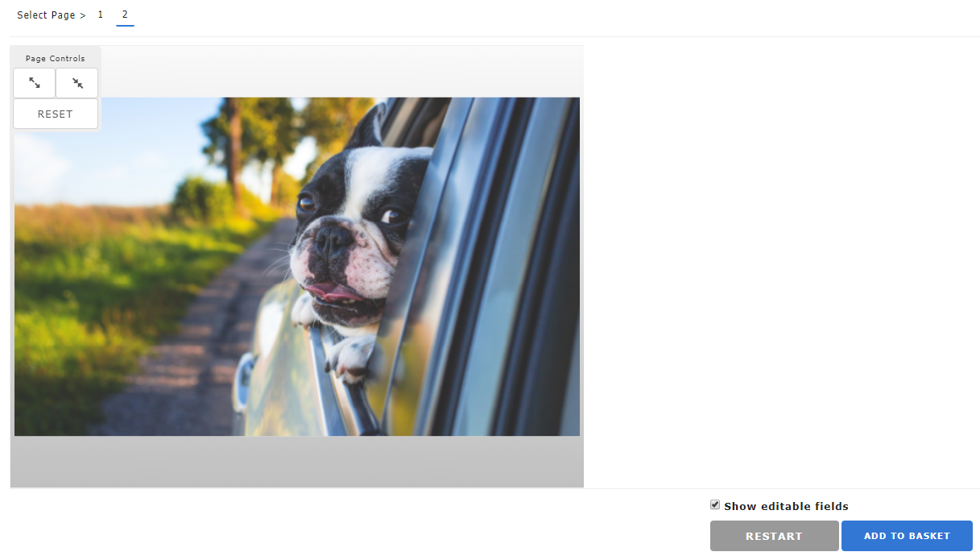980x556 pixels.
Task: Reset the page view with RESET
Action: 56,114
